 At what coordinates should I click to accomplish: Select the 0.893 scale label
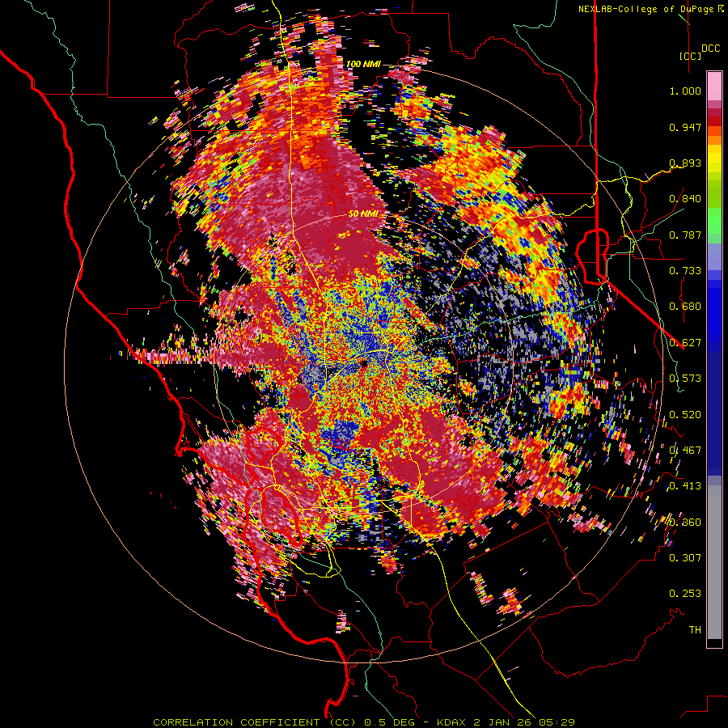pos(685,163)
